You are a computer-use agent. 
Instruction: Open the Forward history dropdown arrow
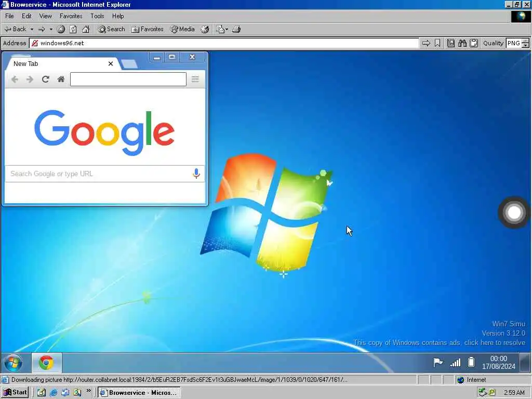51,29
